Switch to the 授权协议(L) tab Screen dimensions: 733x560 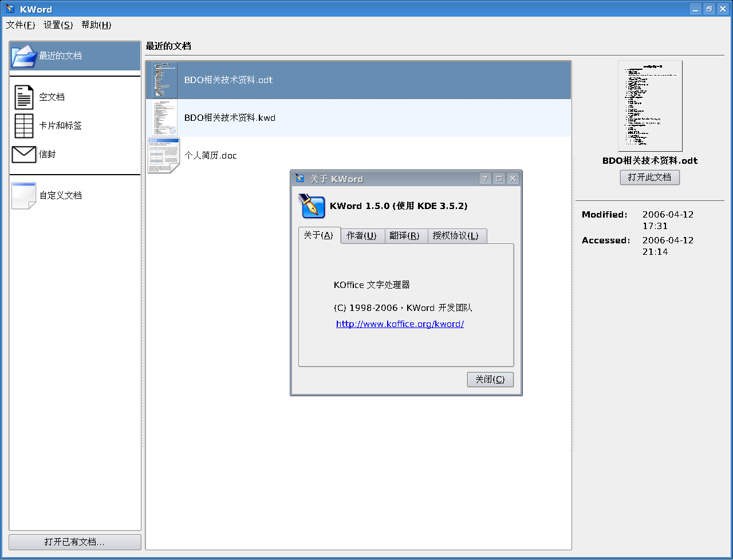click(x=457, y=236)
